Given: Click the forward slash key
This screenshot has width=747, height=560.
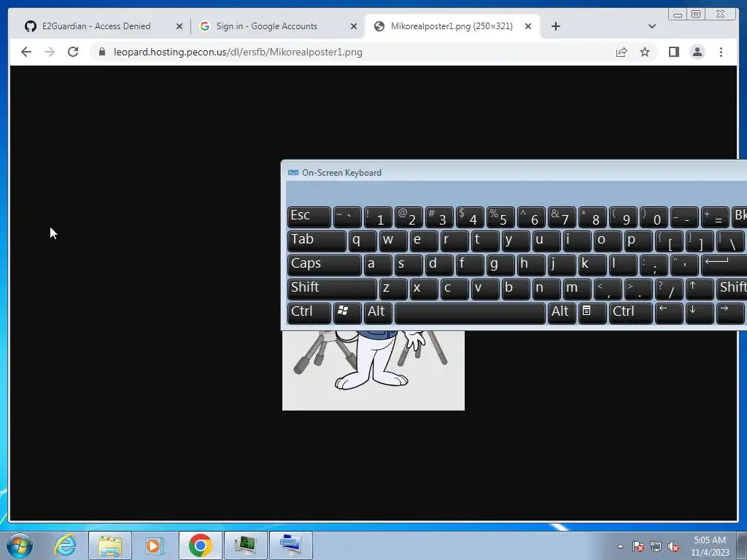Looking at the screenshot, I should coord(669,289).
